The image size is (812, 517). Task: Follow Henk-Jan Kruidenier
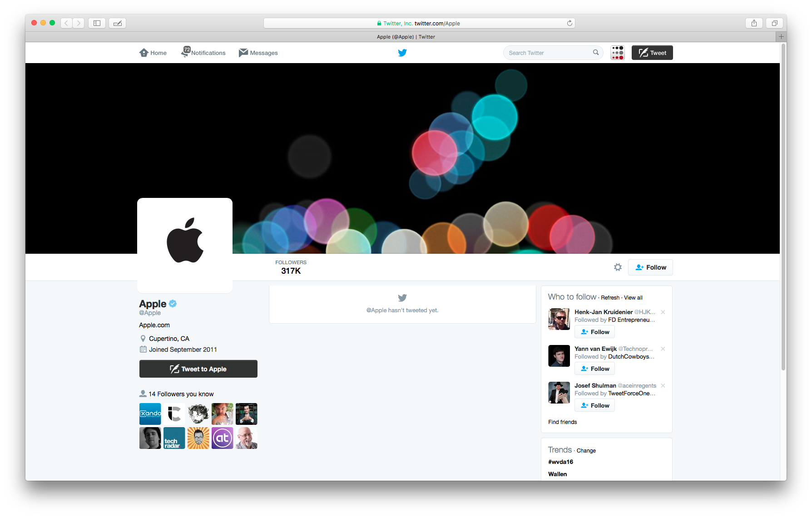point(595,332)
